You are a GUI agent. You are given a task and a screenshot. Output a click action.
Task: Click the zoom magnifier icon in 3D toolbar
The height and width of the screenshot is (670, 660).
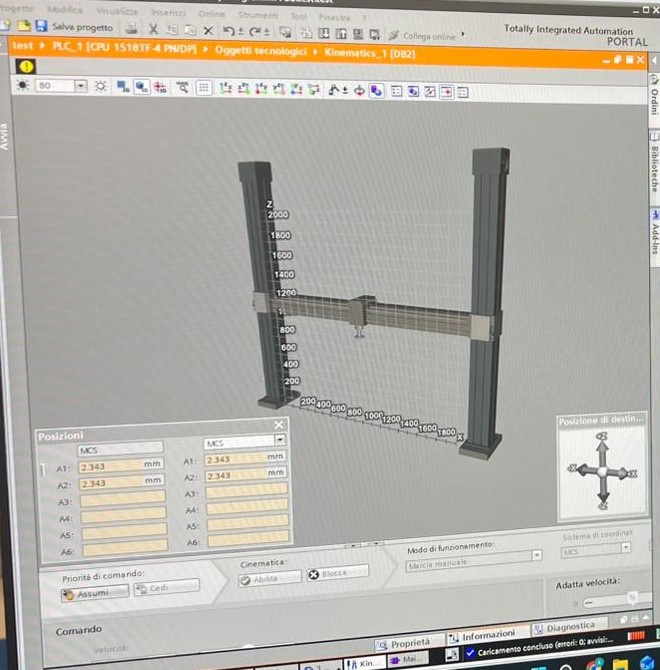click(182, 87)
